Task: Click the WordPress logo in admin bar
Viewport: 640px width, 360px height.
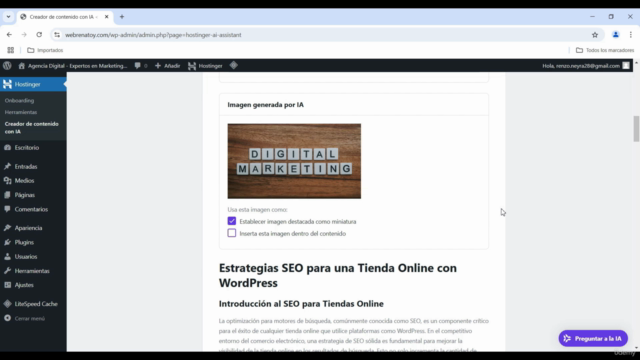Action: tap(7, 66)
